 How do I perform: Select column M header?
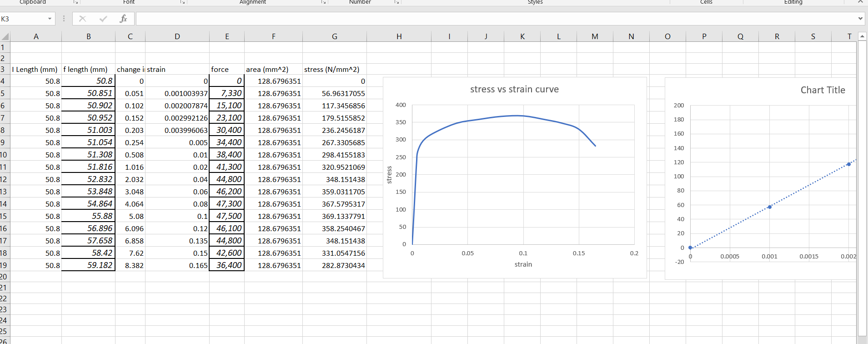point(595,36)
